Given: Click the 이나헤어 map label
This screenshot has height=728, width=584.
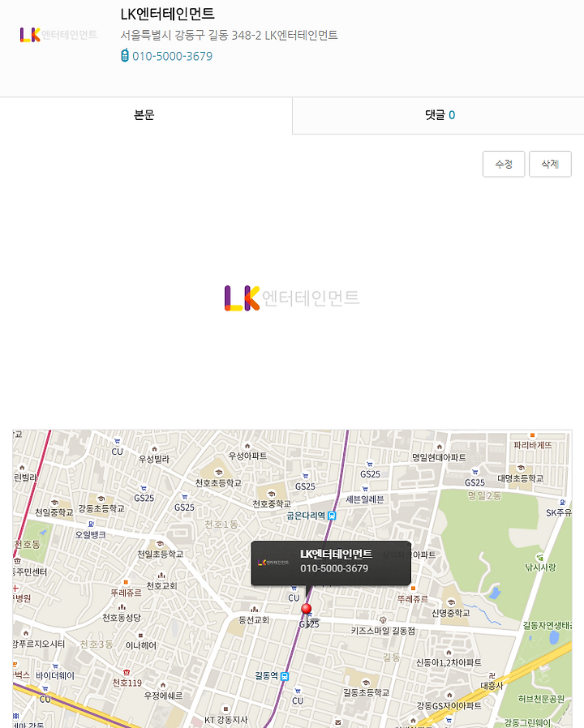Looking at the screenshot, I should coord(141,645).
